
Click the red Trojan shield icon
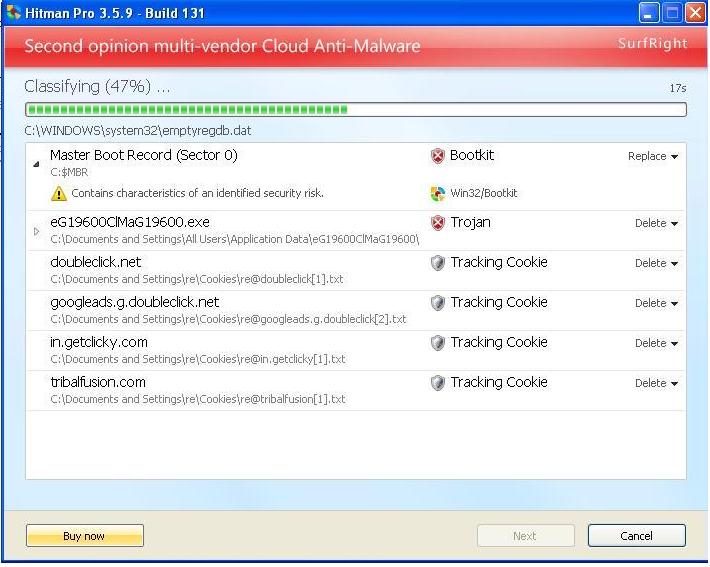437,223
